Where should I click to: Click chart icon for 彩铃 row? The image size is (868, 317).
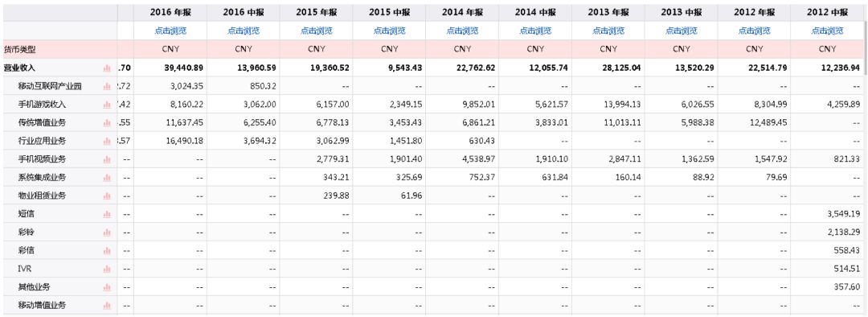click(107, 233)
